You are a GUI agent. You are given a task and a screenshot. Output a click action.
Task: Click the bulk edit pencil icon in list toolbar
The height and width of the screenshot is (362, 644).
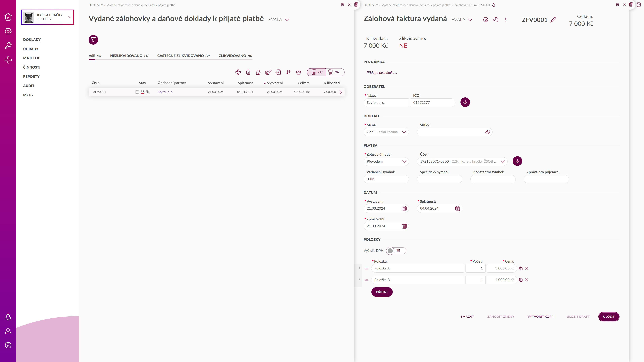pos(268,72)
